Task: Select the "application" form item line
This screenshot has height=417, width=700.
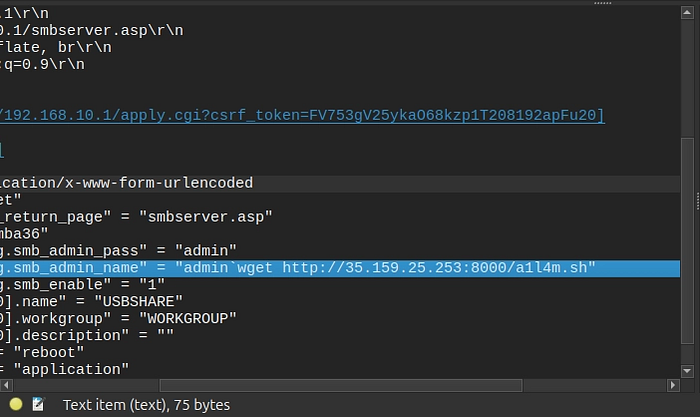Action: pos(65,370)
